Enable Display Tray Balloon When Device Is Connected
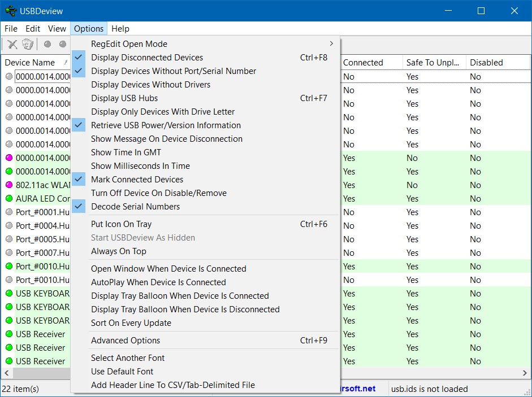Viewport: 532px width, 397px height. [x=205, y=295]
